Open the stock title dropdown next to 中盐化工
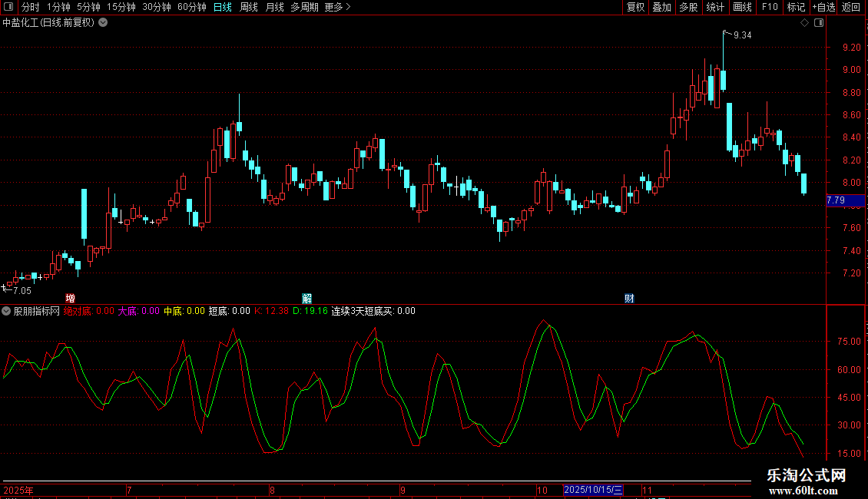Screen dimensions: 868x499 pos(103,23)
